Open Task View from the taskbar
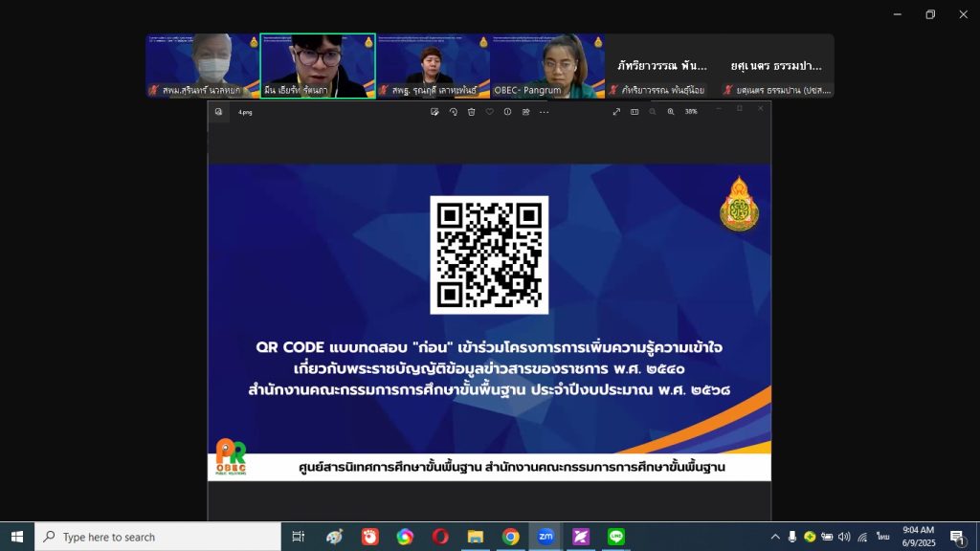This screenshot has height=551, width=980. [299, 537]
